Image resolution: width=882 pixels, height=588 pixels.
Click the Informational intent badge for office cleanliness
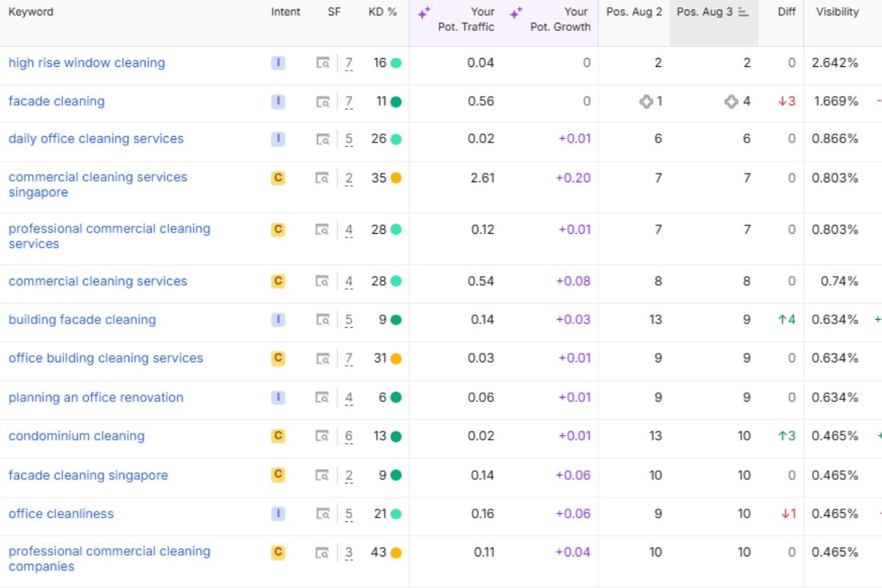click(278, 514)
